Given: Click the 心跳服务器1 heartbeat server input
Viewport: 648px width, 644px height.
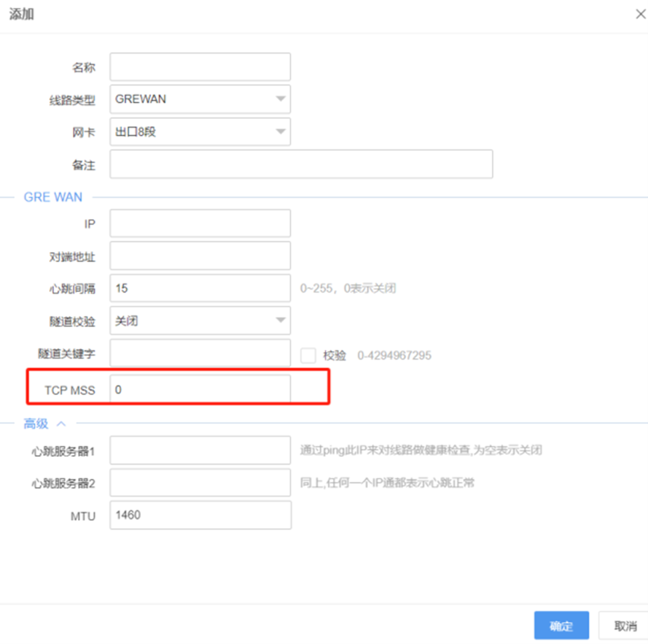Looking at the screenshot, I should pos(200,450).
